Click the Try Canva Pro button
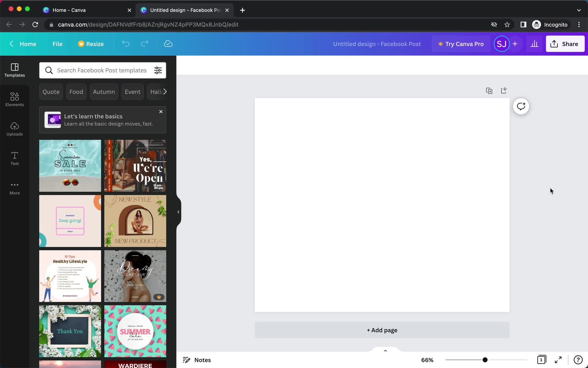 (x=461, y=44)
